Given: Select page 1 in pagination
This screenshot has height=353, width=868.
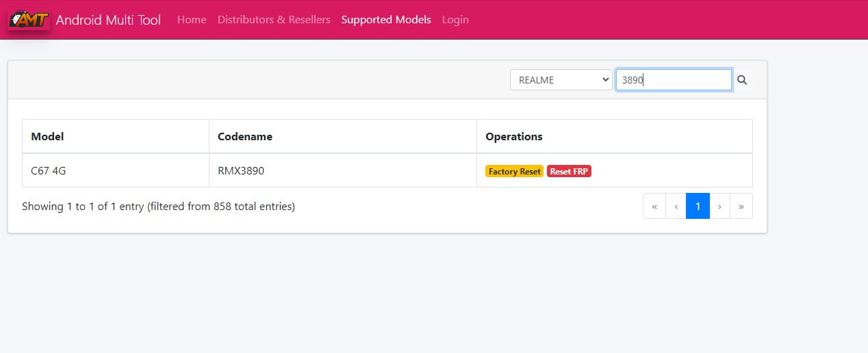Looking at the screenshot, I should click(x=698, y=206).
